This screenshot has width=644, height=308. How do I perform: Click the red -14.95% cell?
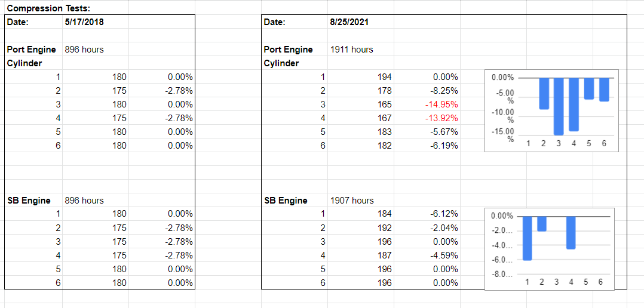441,104
